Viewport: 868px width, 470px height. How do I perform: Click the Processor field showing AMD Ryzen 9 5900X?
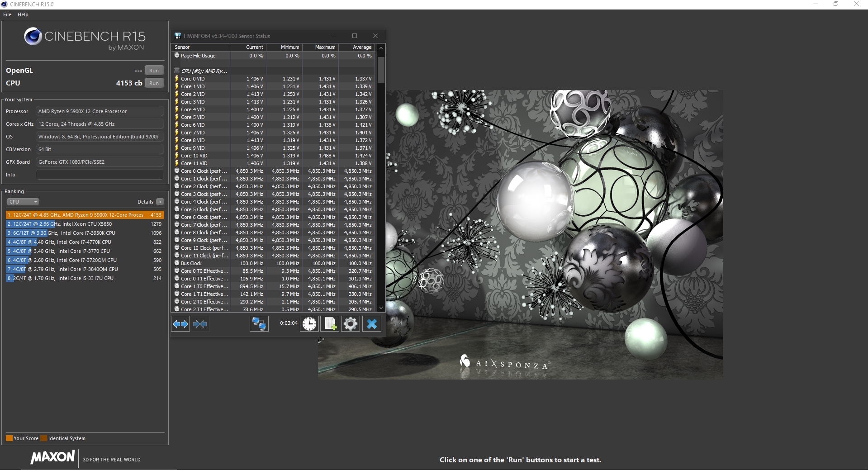point(100,111)
